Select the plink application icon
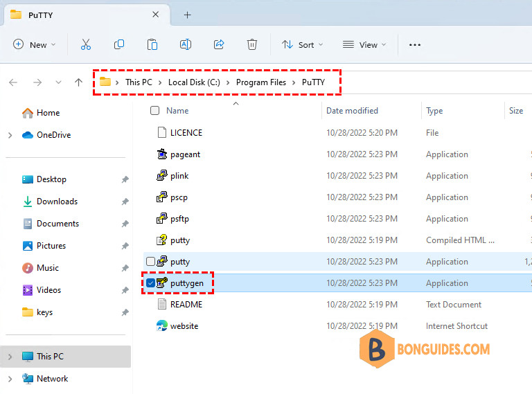532x394 pixels. [162, 176]
